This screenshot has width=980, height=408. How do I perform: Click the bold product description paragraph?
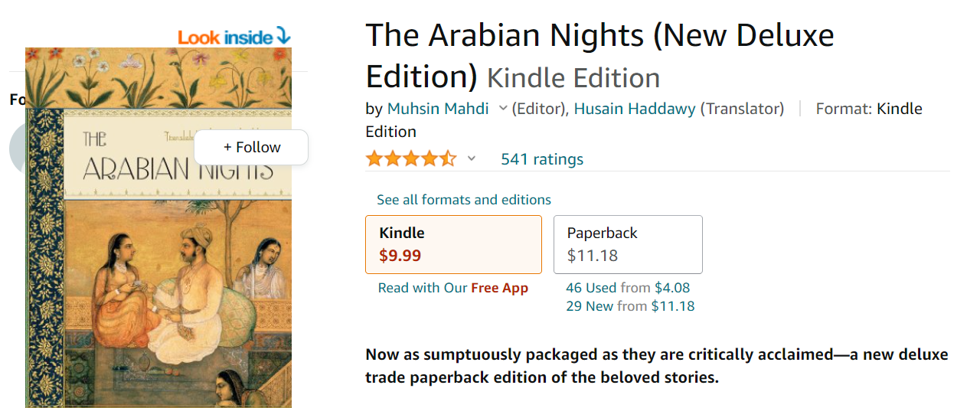(656, 366)
